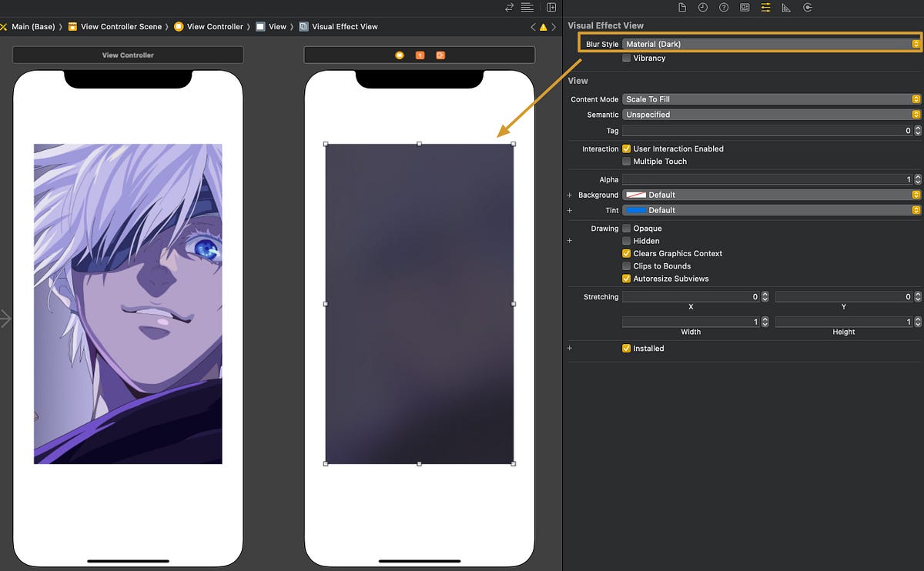924x571 pixels.
Task: Open the Background color swatch
Action: pos(635,195)
